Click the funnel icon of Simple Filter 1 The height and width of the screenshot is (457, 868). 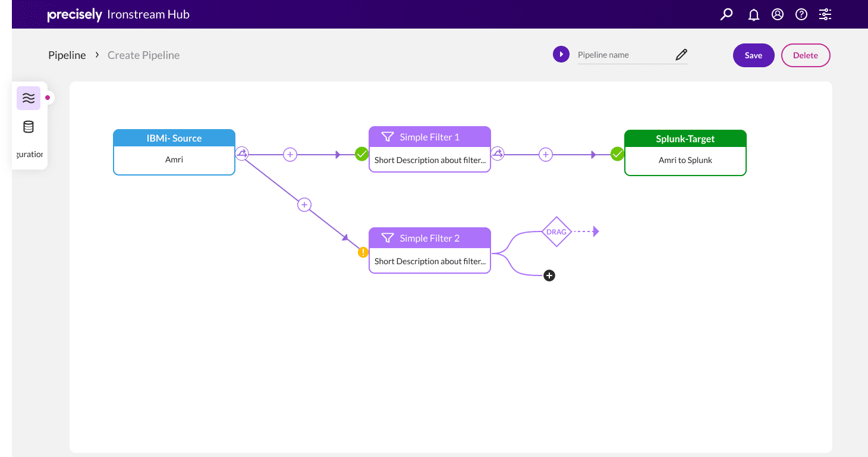[x=388, y=137]
